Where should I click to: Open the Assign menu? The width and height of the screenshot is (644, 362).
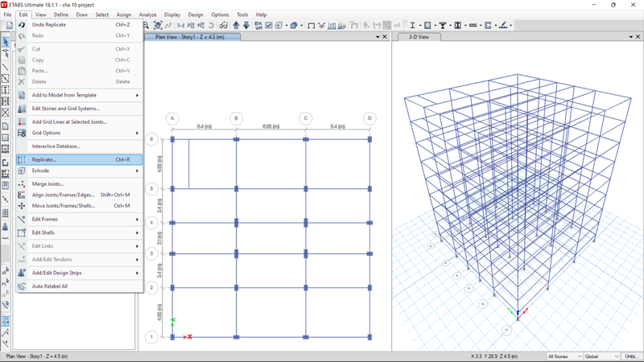(x=124, y=14)
